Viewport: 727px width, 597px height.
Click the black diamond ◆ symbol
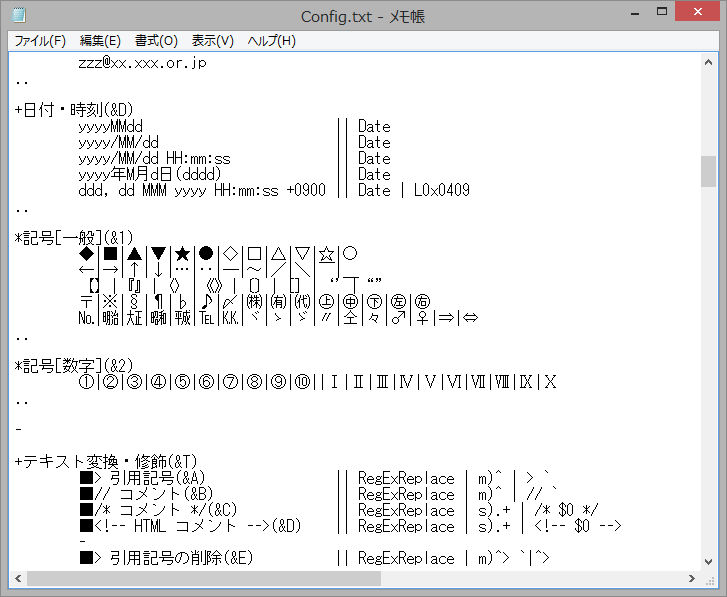pyautogui.click(x=86, y=254)
